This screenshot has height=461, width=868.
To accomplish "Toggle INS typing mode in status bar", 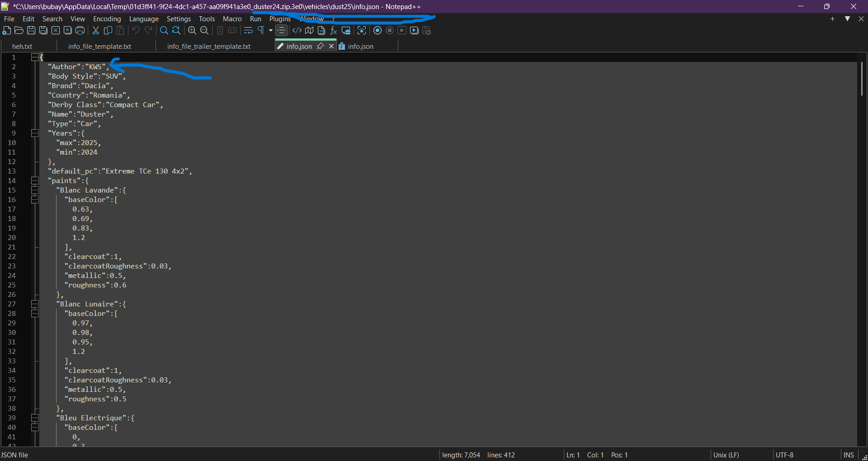I will point(849,455).
